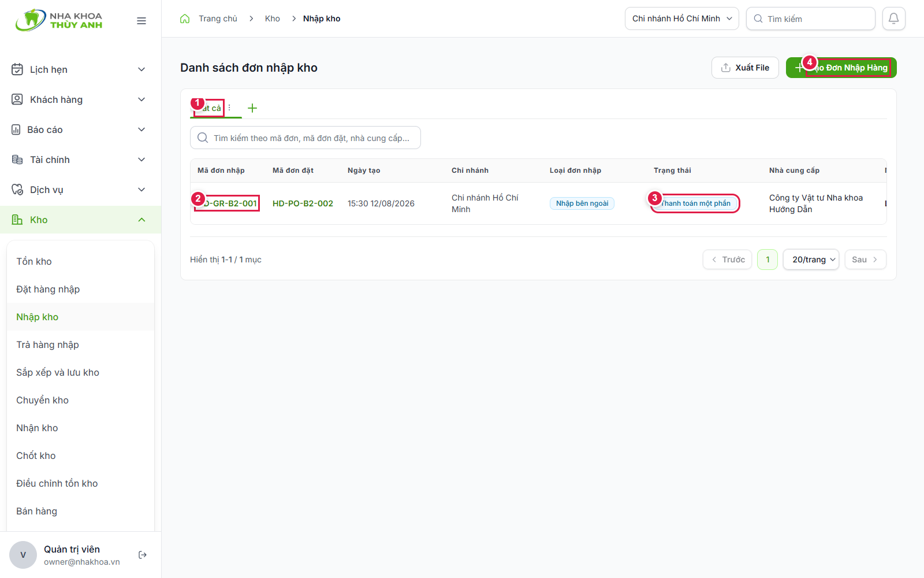Select page 1 in pagination
The height and width of the screenshot is (578, 924).
click(767, 260)
